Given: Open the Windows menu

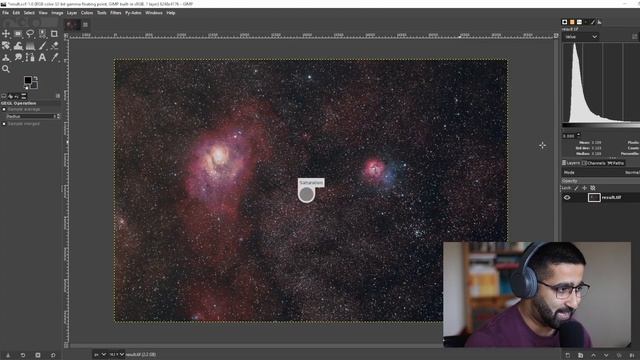Looking at the screenshot, I should (x=154, y=13).
